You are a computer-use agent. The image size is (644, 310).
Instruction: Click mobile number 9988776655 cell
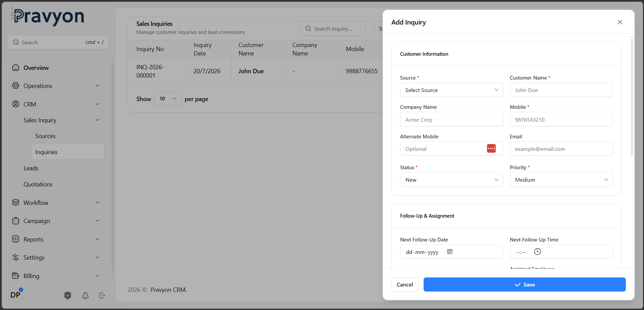point(361,71)
